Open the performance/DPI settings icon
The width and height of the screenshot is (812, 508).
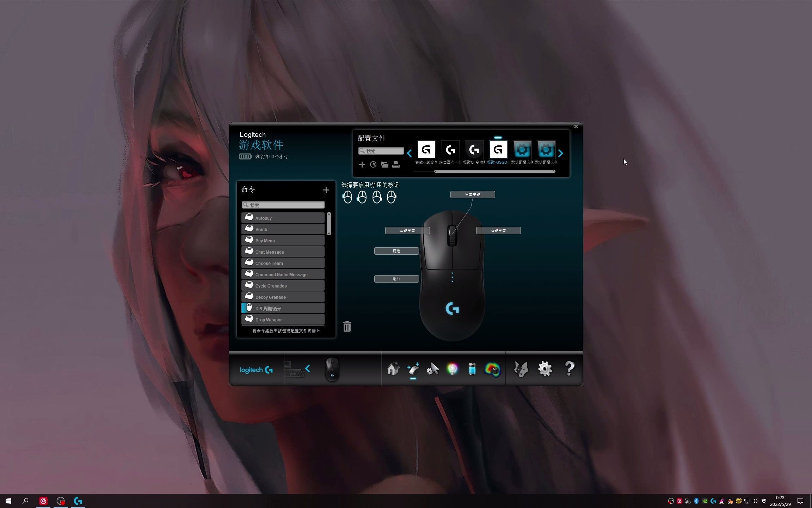click(x=432, y=369)
